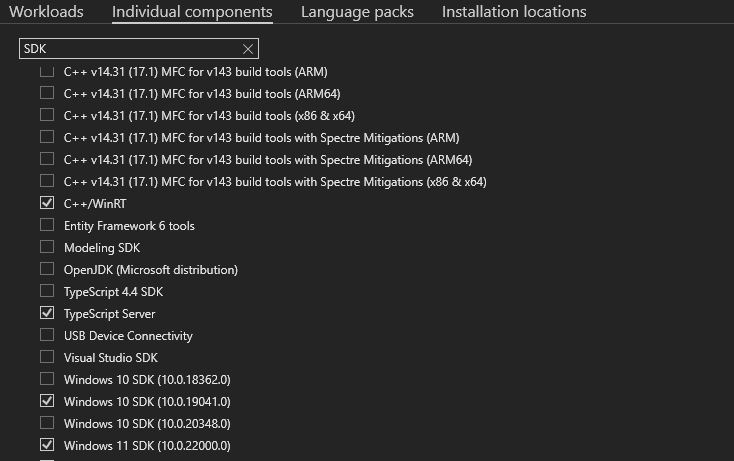
Task: Deselect Windows 11 SDK (10.0.22000.0)
Action: [x=47, y=445]
